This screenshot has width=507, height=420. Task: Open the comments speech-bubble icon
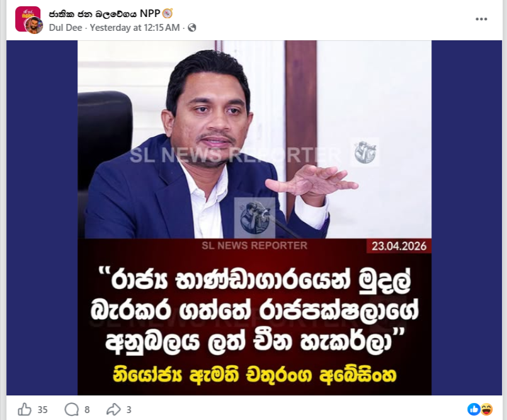[71, 410]
